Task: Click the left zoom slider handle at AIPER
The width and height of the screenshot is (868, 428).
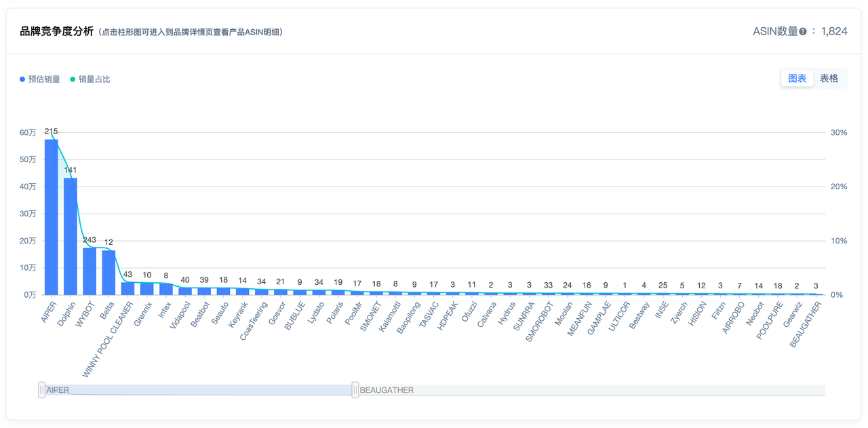Action: [x=42, y=390]
